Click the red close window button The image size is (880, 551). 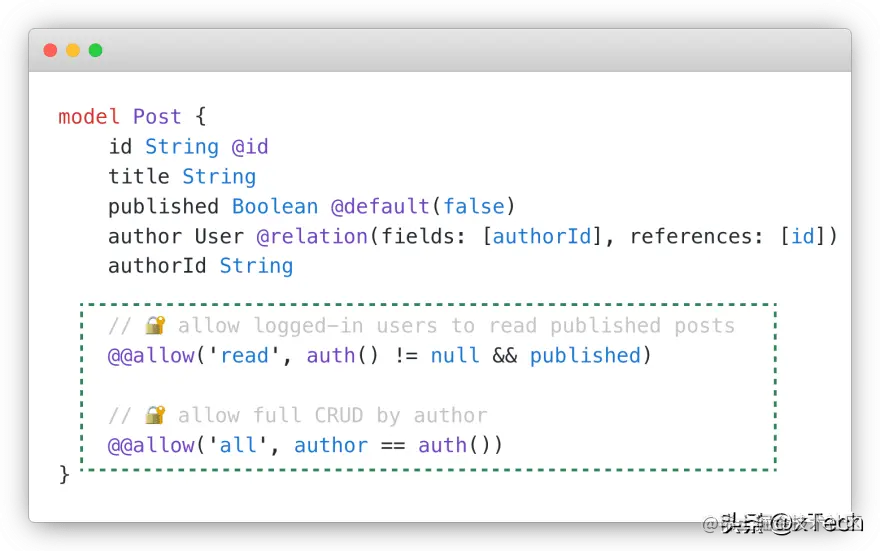(x=50, y=50)
